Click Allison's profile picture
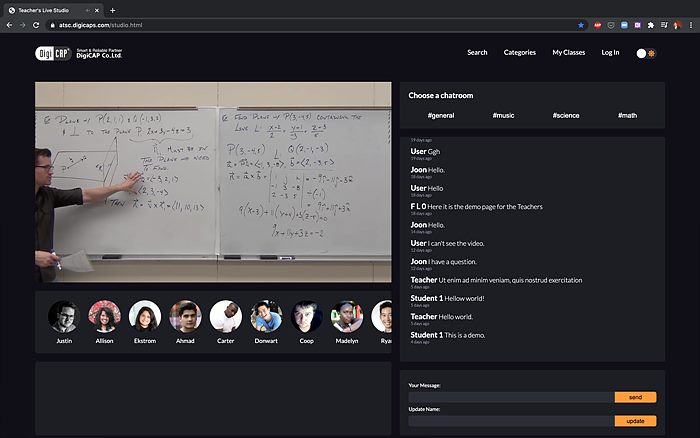The image size is (700, 438). tap(104, 316)
